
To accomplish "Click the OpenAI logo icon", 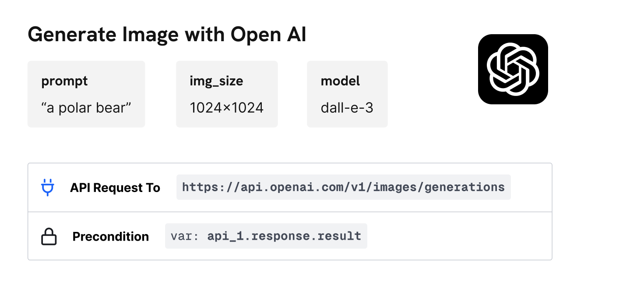I will pos(513,69).
